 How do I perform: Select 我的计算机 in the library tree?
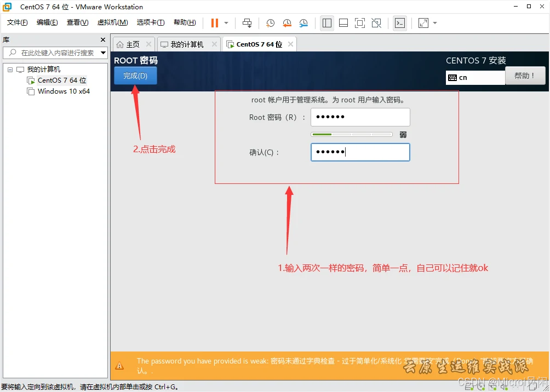point(43,70)
